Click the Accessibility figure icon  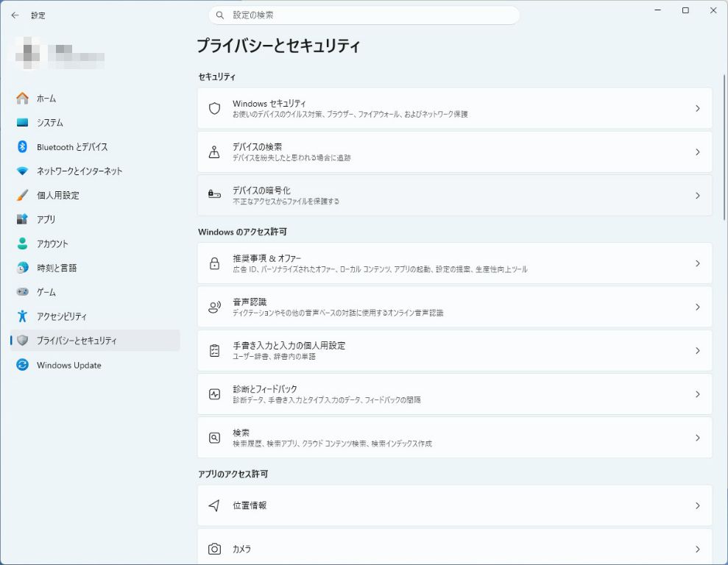tap(22, 316)
